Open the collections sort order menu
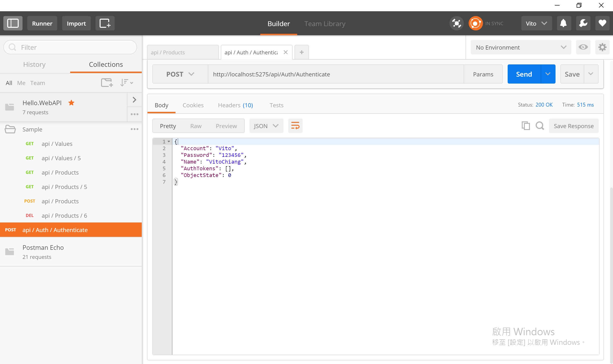The image size is (613, 364). coord(126,83)
